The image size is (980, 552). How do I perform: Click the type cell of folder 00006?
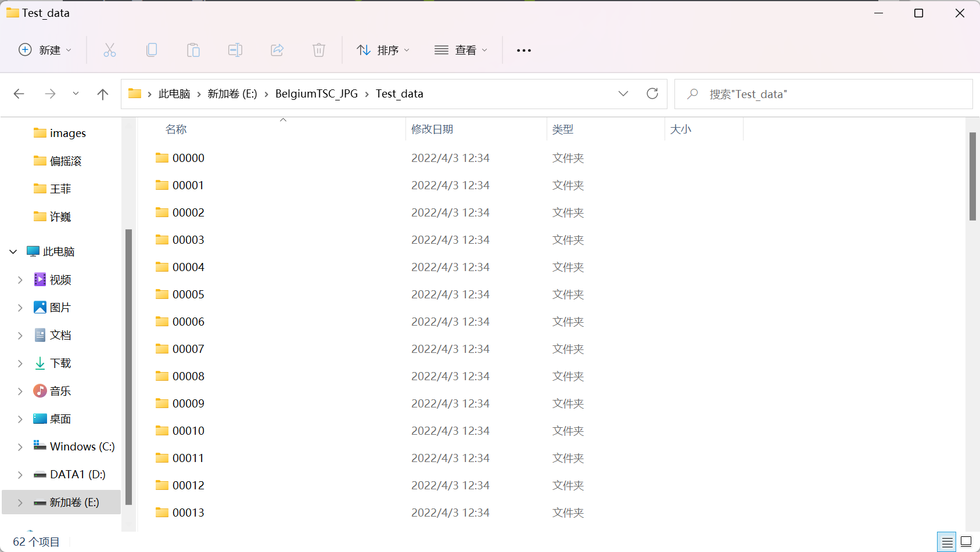coord(568,322)
